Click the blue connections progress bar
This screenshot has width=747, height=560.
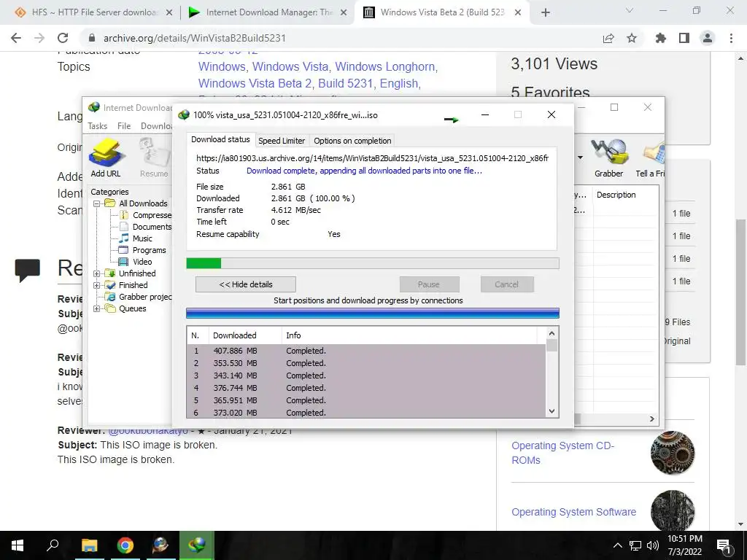pyautogui.click(x=373, y=313)
